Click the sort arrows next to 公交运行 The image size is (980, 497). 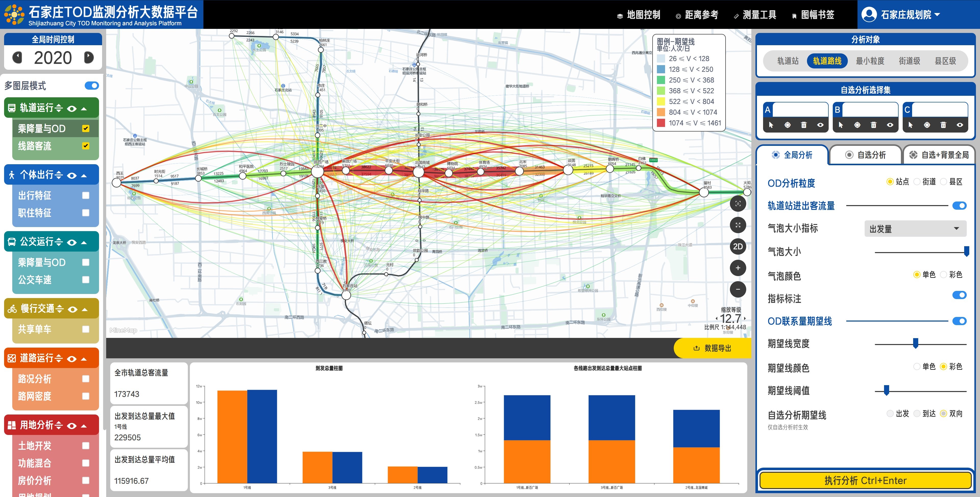coord(59,242)
